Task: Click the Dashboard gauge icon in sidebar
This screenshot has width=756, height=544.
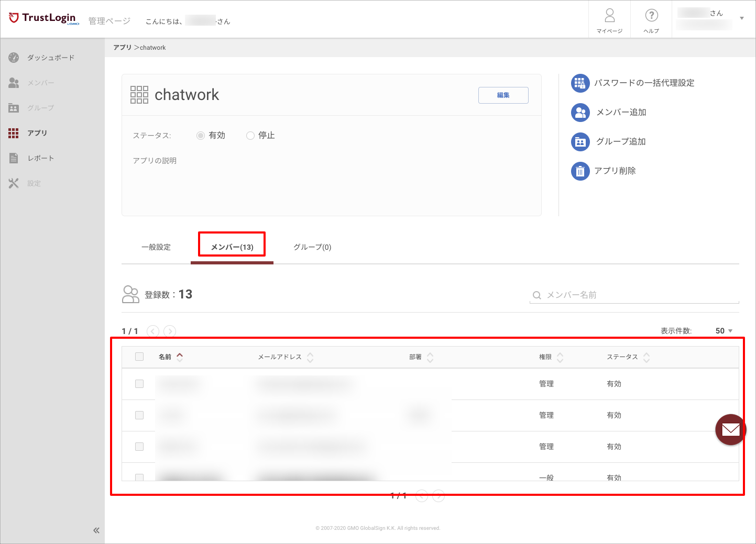Action: (x=14, y=58)
